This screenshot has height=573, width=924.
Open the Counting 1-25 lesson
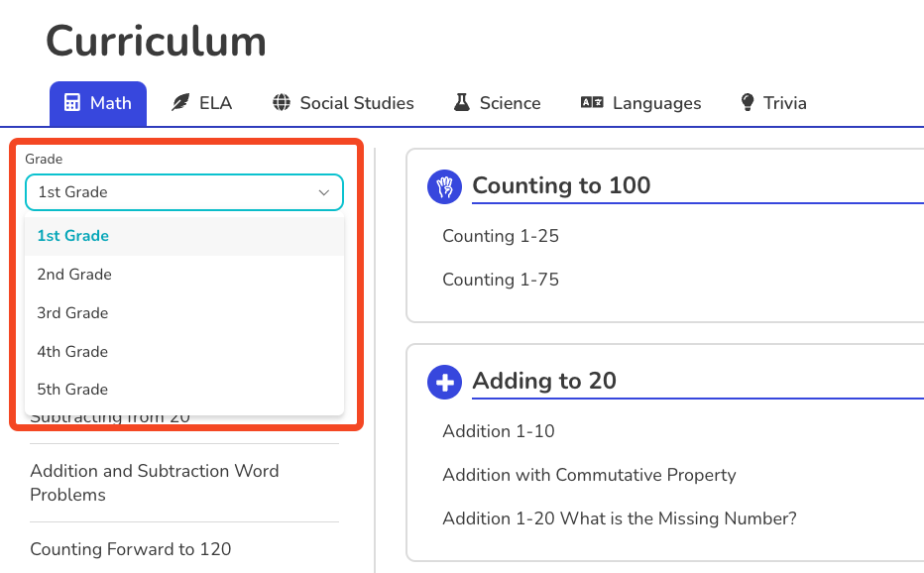[501, 236]
